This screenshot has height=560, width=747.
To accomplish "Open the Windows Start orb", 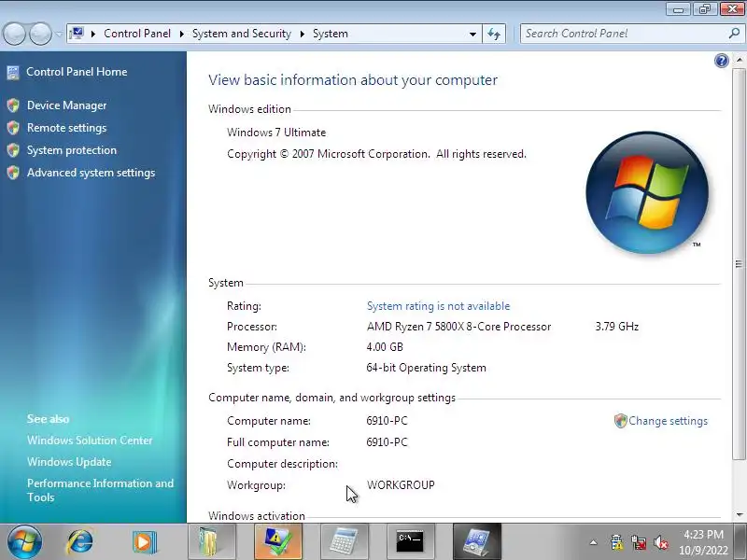I will 24,541.
